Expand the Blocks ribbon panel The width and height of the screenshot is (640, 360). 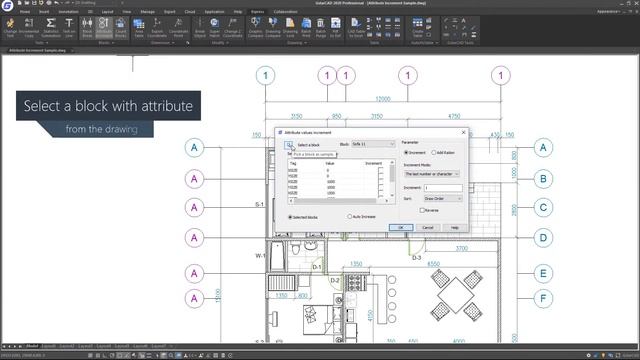(x=106, y=42)
